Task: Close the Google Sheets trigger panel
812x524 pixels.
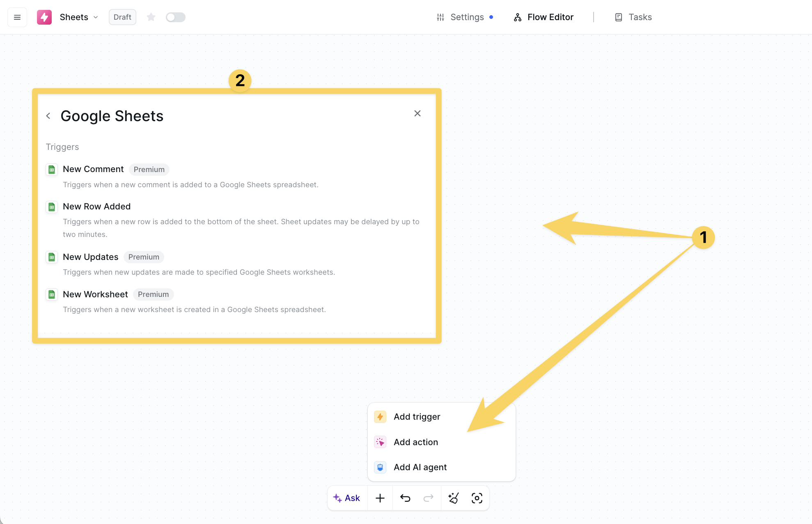Action: (x=417, y=113)
